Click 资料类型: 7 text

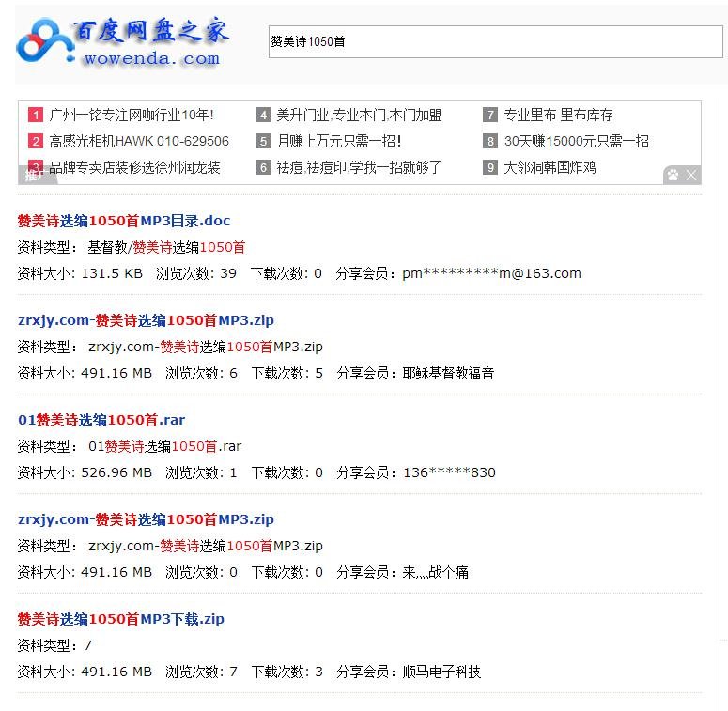tap(54, 645)
